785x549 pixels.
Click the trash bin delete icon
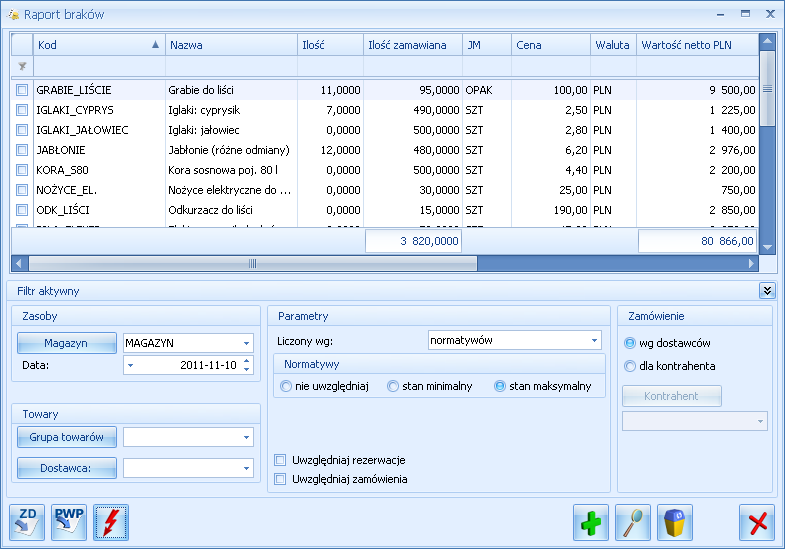click(675, 522)
